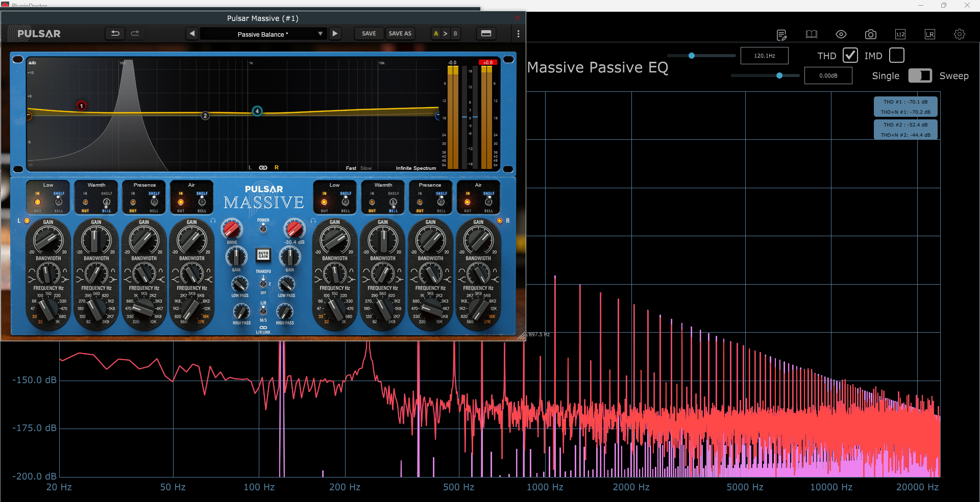This screenshot has width=980, height=502.
Task: Click the eye view icon in PluginDoctor toolbar
Action: (841, 34)
